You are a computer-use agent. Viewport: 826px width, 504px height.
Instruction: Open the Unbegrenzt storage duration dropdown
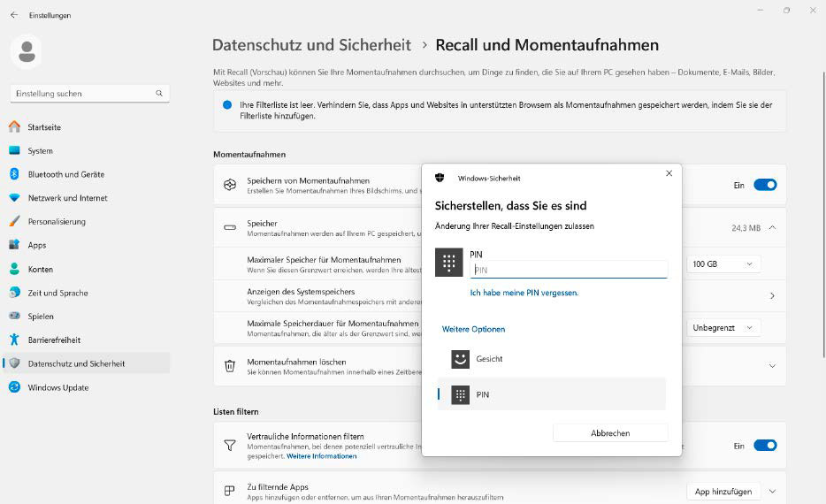coord(723,327)
